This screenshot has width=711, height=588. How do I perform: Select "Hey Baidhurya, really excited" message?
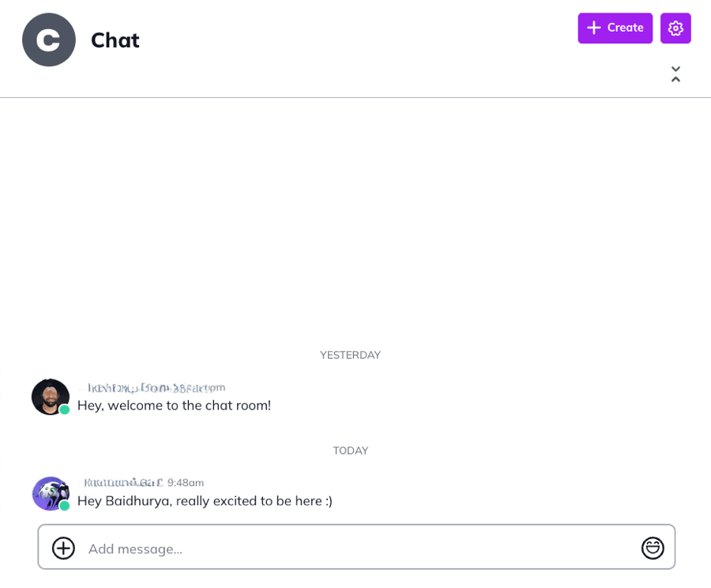point(205,501)
